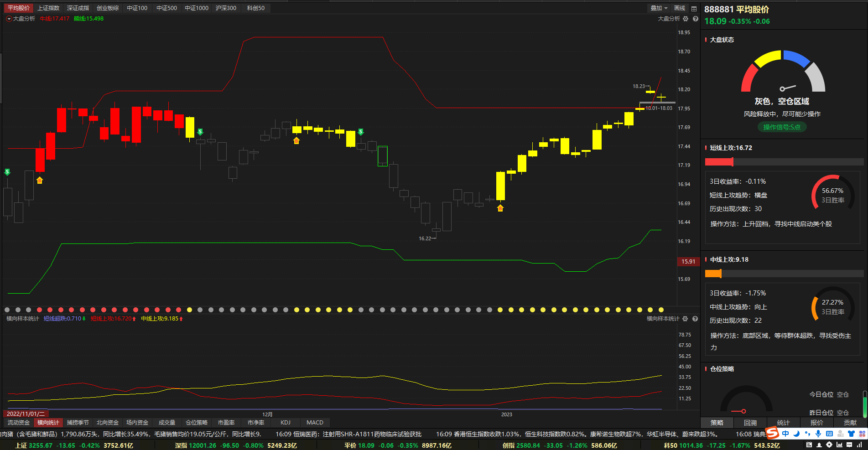Click the 深指 12001.26 status bar quote
The image size is (868, 450).
236,445
